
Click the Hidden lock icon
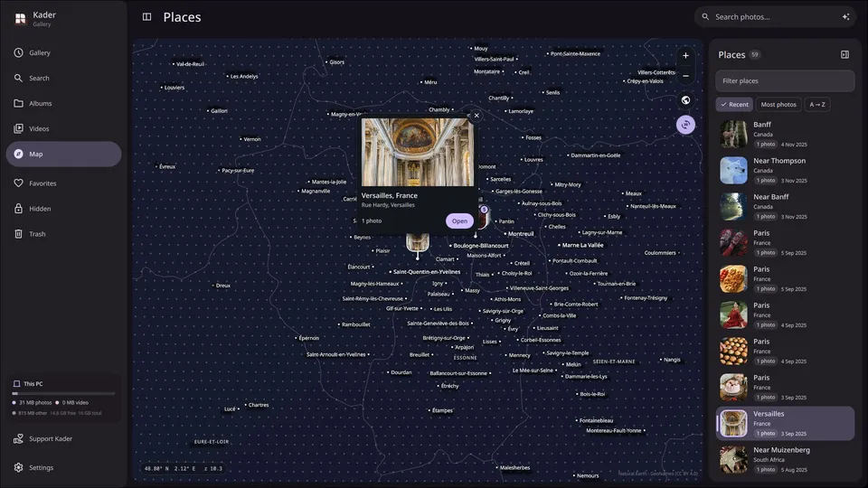[x=18, y=209]
